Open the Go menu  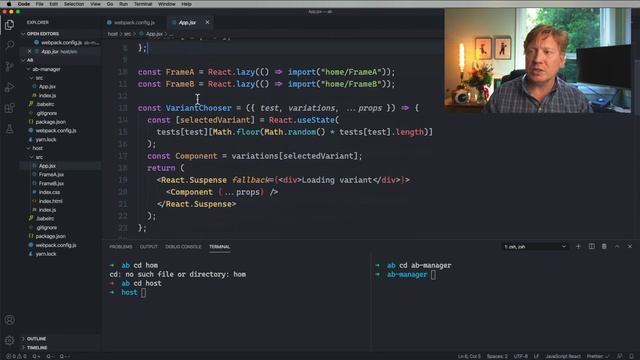[x=110, y=4]
